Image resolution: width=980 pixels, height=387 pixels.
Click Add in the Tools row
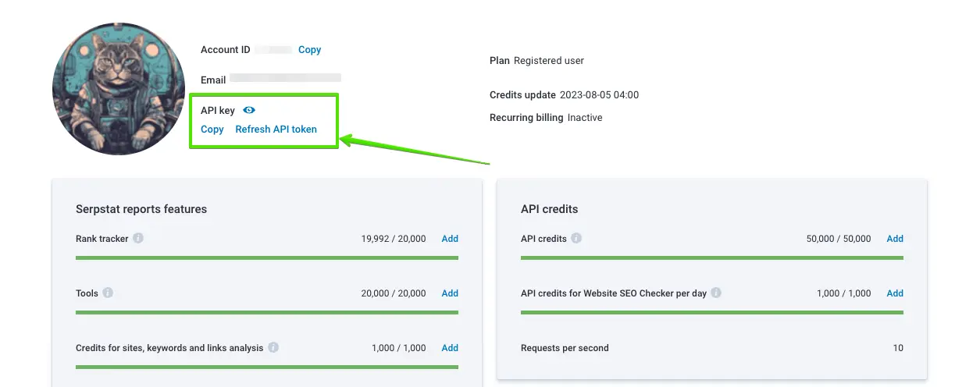coord(450,293)
